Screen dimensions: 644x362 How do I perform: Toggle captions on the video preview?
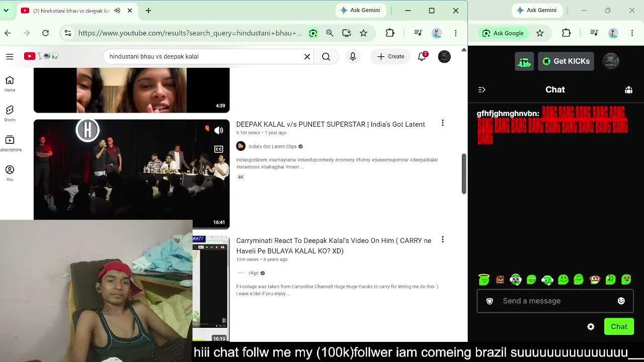219,149
